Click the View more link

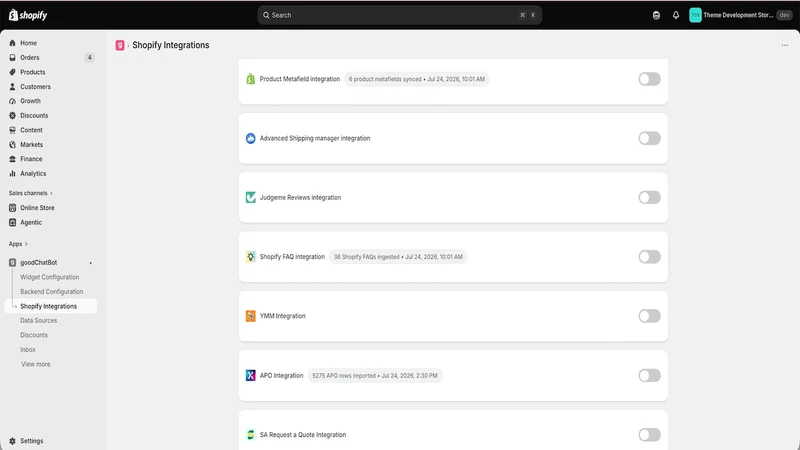click(36, 364)
